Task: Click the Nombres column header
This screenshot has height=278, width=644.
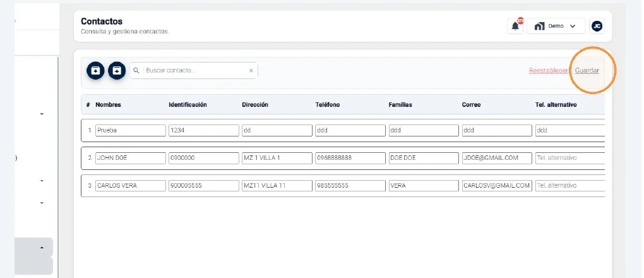Action: click(x=109, y=105)
